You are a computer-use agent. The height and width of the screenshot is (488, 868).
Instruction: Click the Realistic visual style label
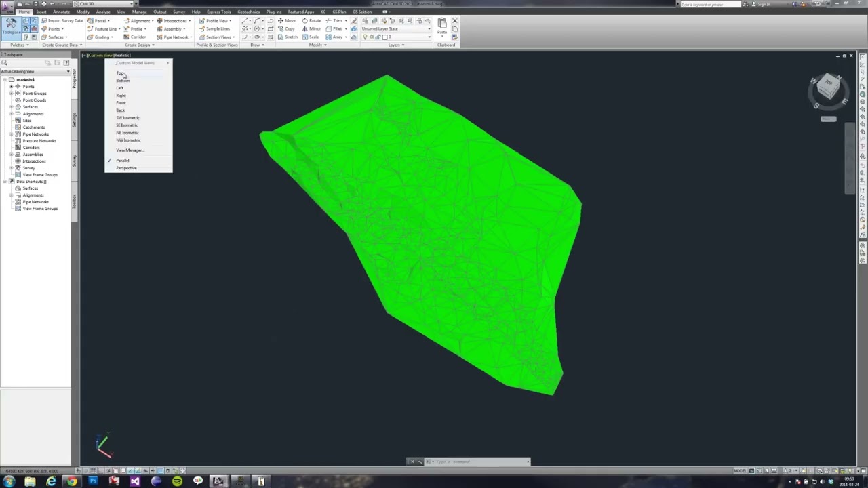coord(122,55)
